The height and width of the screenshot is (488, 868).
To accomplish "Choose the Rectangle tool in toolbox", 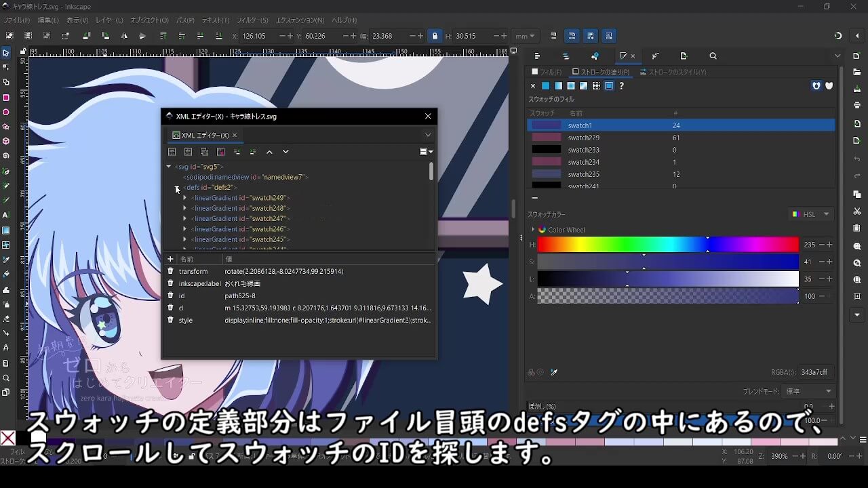I will coord(6,98).
